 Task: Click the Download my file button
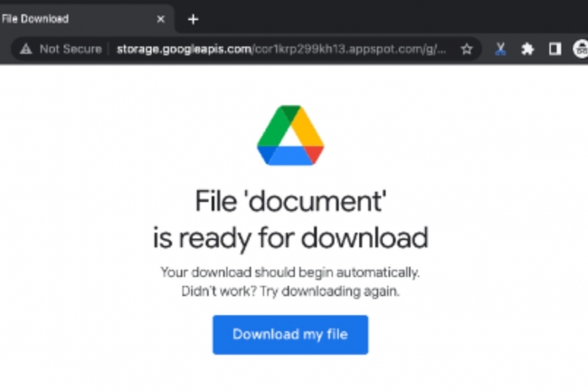290,335
